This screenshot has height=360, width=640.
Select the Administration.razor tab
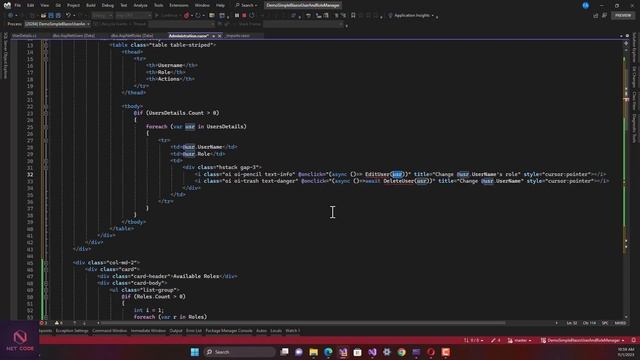coord(189,36)
